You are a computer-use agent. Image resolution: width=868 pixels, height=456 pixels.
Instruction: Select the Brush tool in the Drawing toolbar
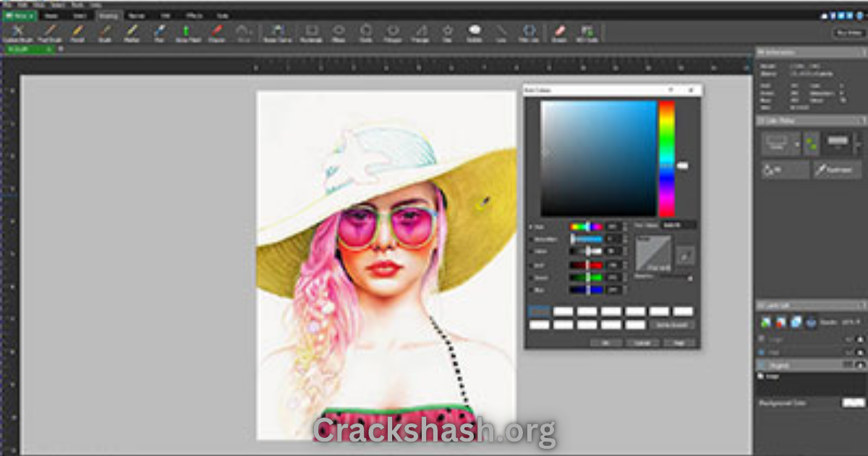[105, 33]
